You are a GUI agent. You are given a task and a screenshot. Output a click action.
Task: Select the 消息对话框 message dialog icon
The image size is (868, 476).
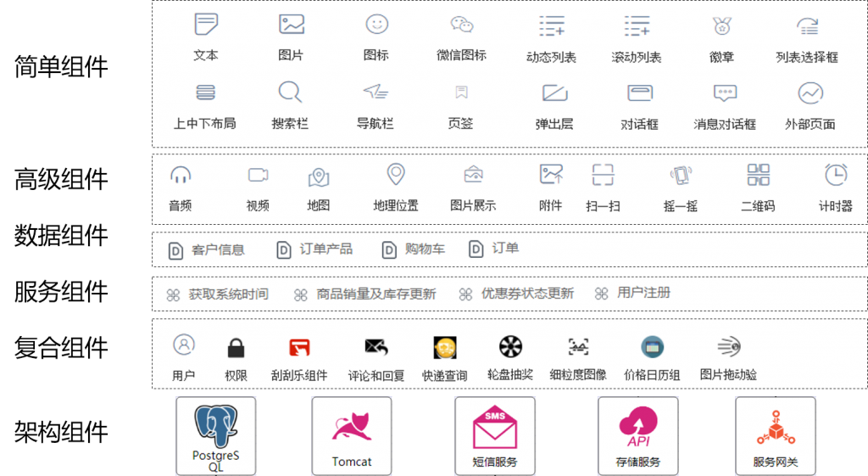click(725, 92)
